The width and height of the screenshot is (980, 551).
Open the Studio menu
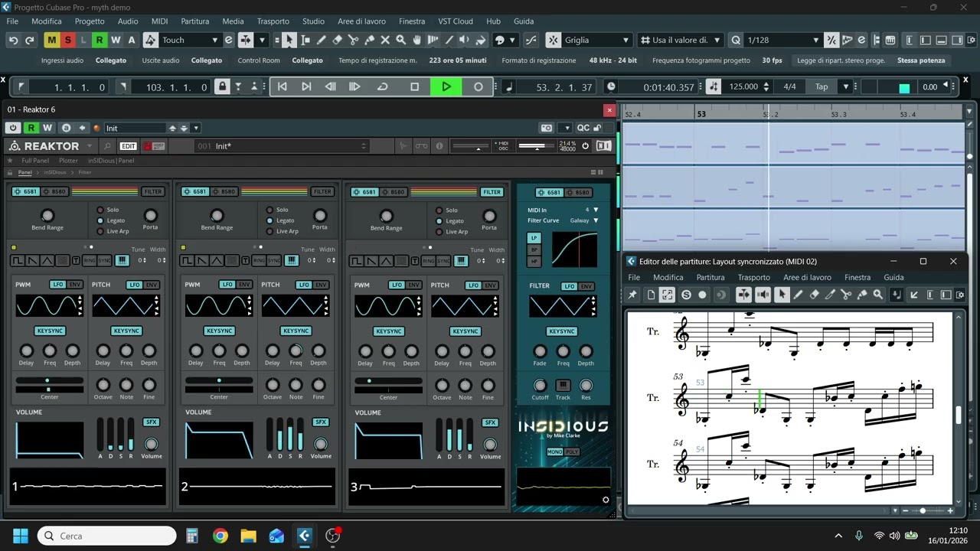click(x=313, y=21)
